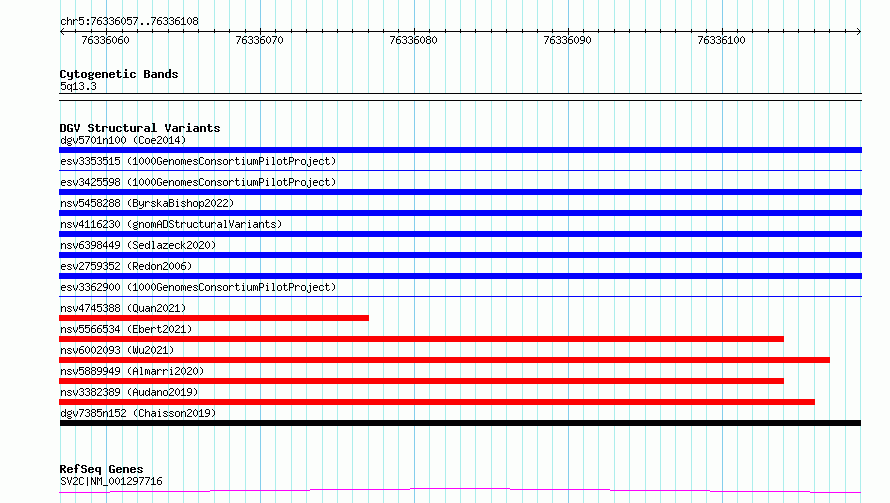This screenshot has width=890, height=503.
Task: Click the chr5:76336057..76336108 coordinates text
Action: 129,22
